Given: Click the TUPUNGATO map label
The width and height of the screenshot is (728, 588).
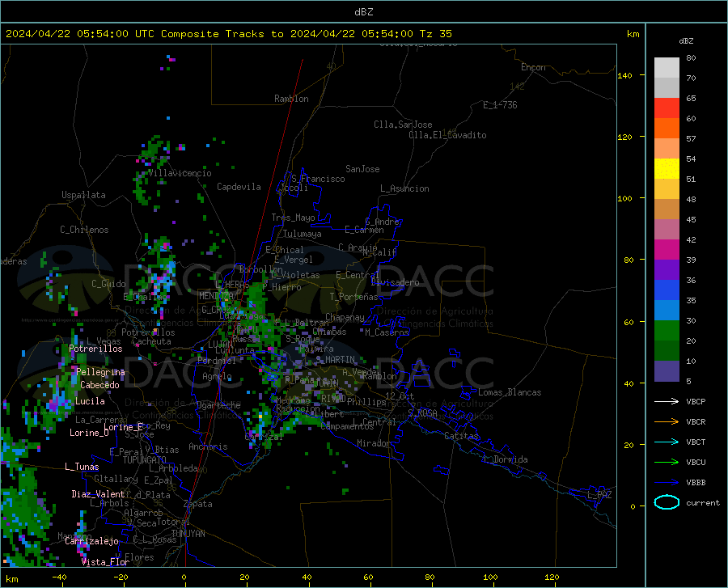Looking at the screenshot, I should pos(145,460).
